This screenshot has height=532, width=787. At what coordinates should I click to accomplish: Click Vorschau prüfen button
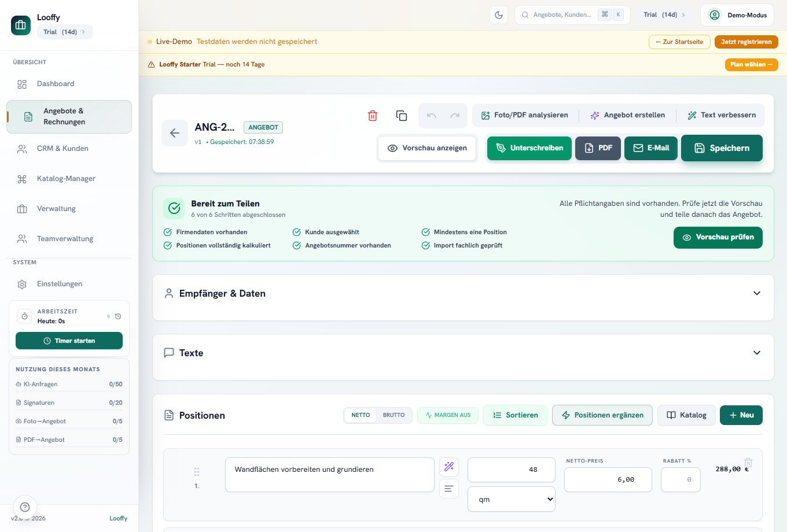tap(718, 238)
